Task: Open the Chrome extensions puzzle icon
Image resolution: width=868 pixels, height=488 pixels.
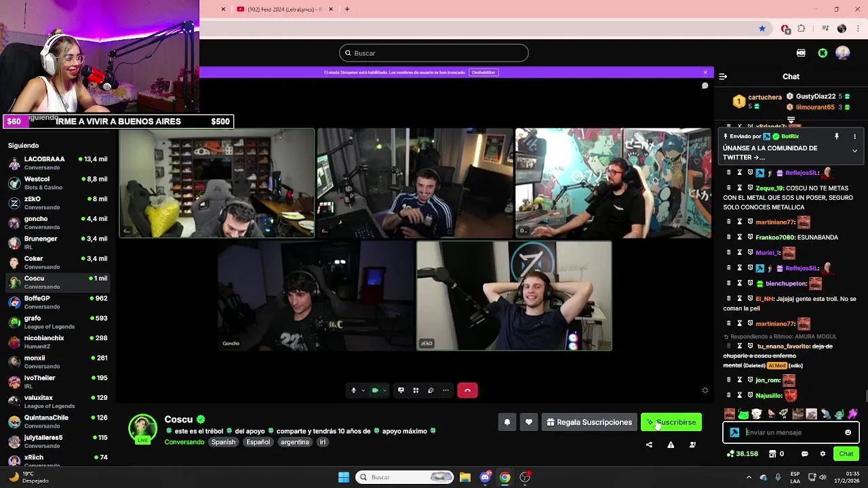Action: tap(802, 28)
